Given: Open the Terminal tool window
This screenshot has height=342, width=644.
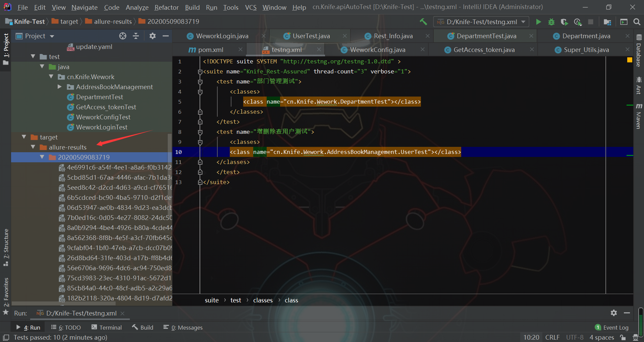Looking at the screenshot, I should click(x=107, y=327).
